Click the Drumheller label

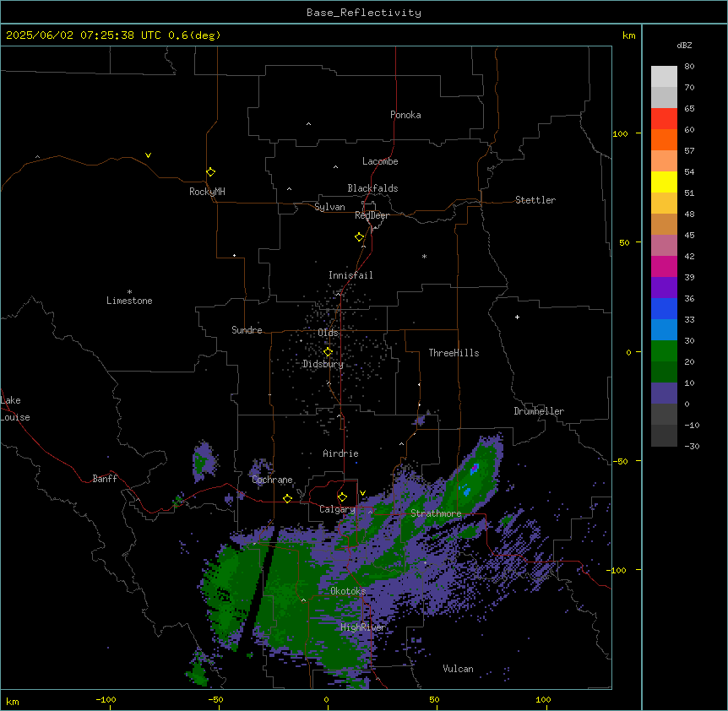click(539, 411)
